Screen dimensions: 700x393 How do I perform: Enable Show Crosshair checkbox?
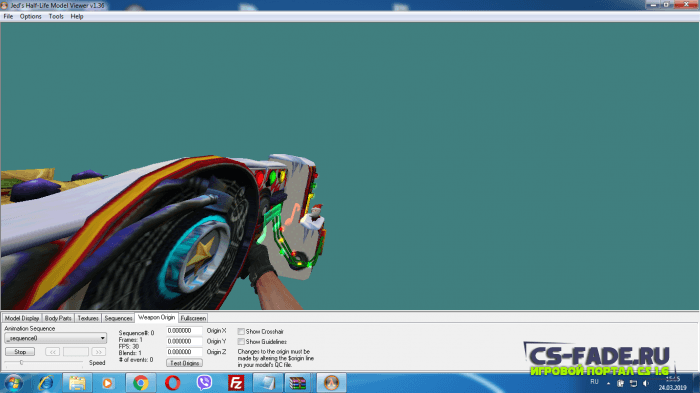tap(241, 331)
